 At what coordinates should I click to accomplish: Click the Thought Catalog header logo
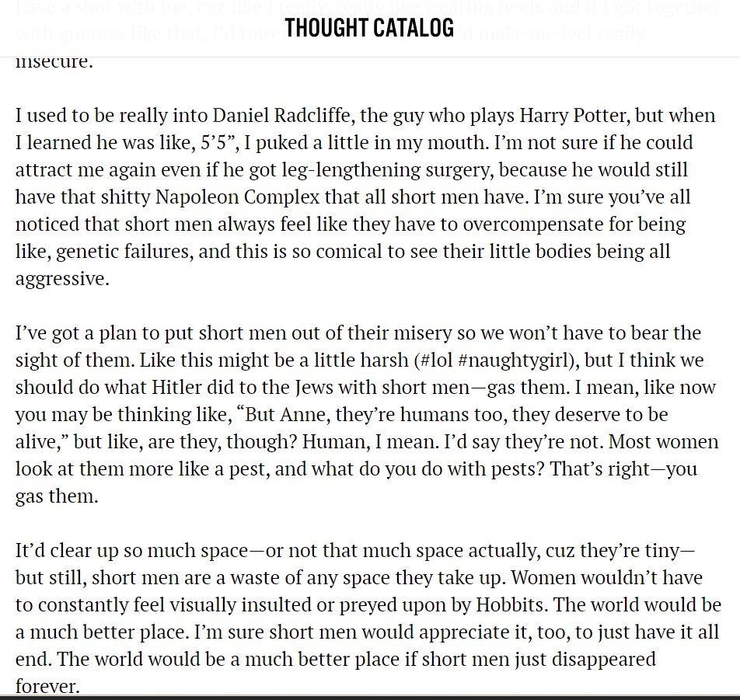click(369, 28)
